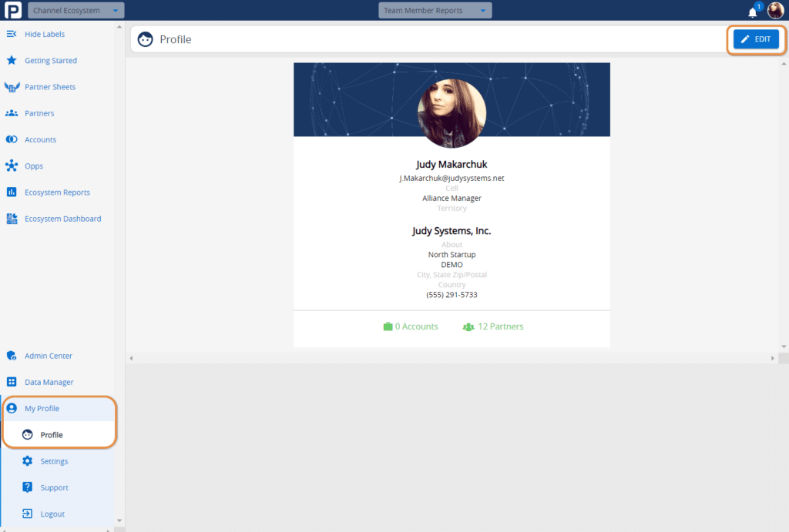
Task: Select the Partners icon in the sidebar
Action: click(12, 112)
